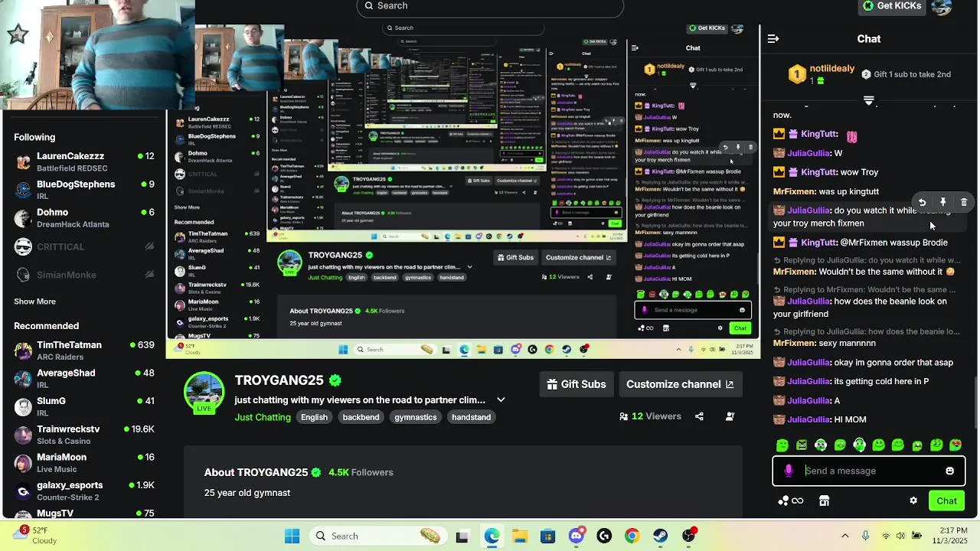Viewport: 980px width, 551px height.
Task: Open the user avatar menu at top right
Action: tap(942, 7)
